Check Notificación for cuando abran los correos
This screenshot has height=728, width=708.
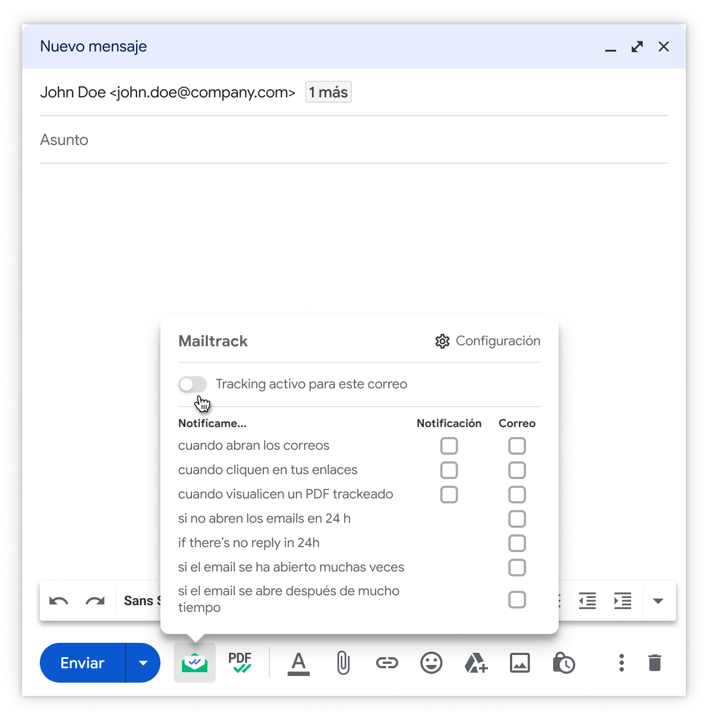coord(449,446)
